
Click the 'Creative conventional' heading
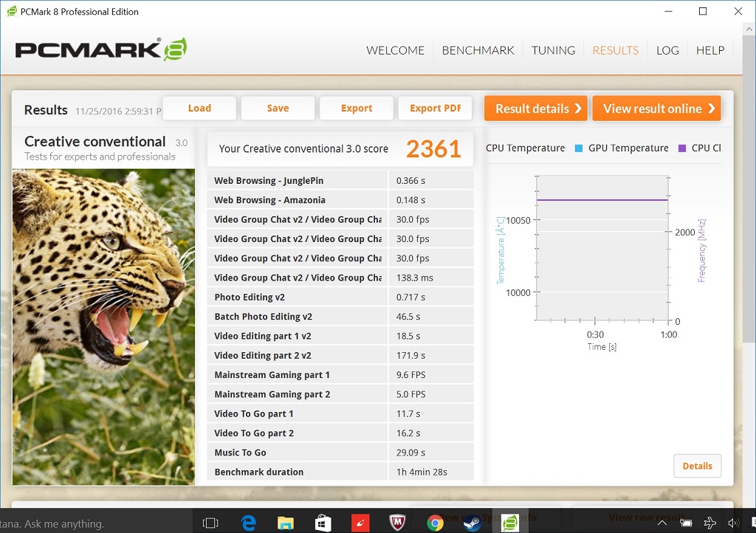pos(95,141)
